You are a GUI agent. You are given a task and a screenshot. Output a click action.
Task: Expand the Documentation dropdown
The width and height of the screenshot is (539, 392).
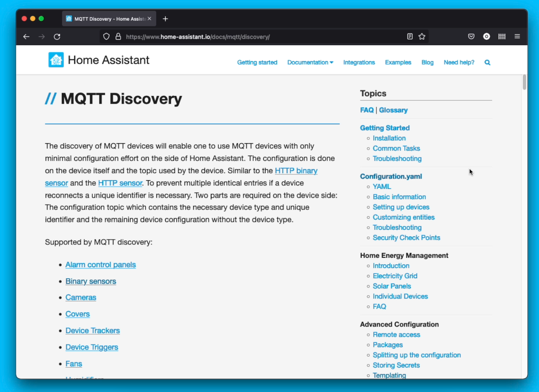310,62
